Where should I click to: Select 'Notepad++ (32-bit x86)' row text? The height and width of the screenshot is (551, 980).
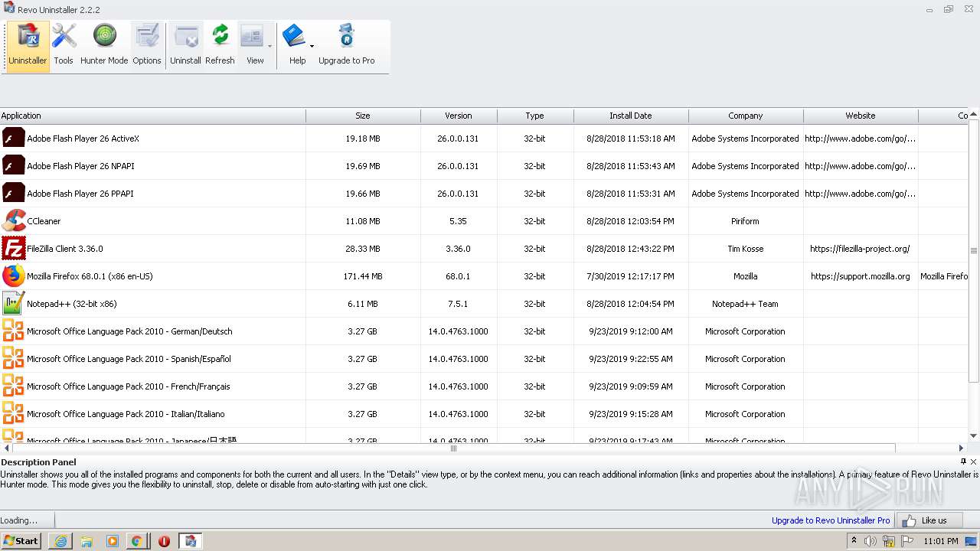tap(72, 304)
